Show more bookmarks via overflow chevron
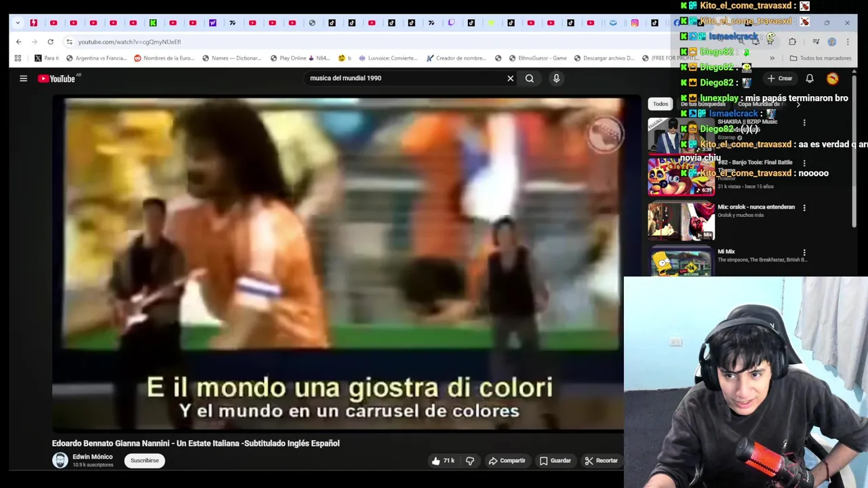 pos(772,58)
